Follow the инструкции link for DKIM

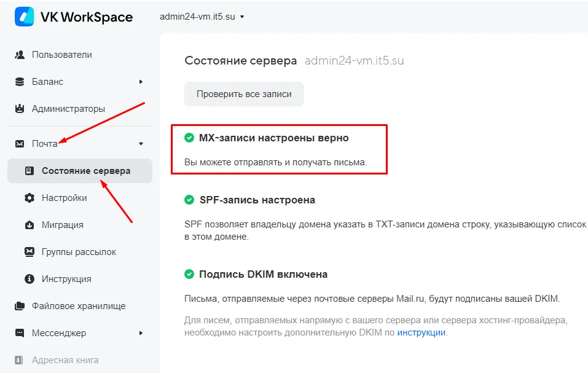pos(421,332)
